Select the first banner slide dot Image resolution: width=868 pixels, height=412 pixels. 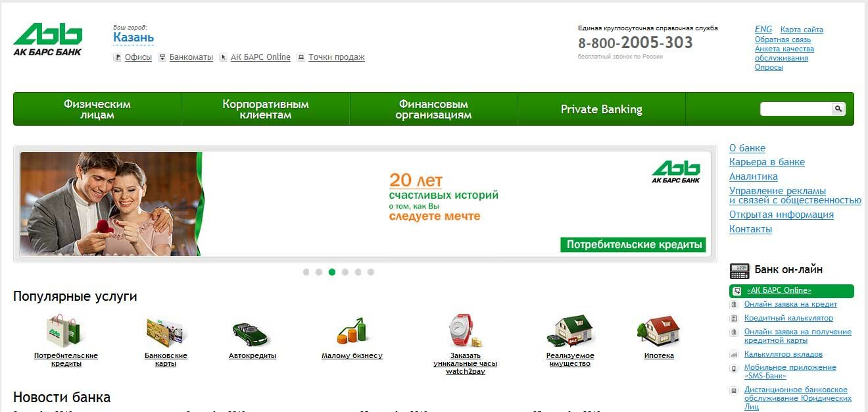click(x=306, y=272)
